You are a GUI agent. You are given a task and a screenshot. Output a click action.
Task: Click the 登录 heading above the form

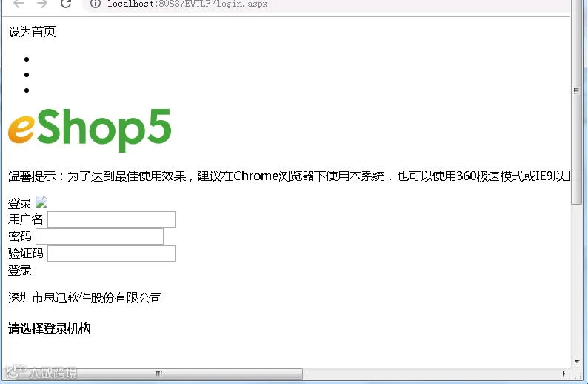click(20, 204)
